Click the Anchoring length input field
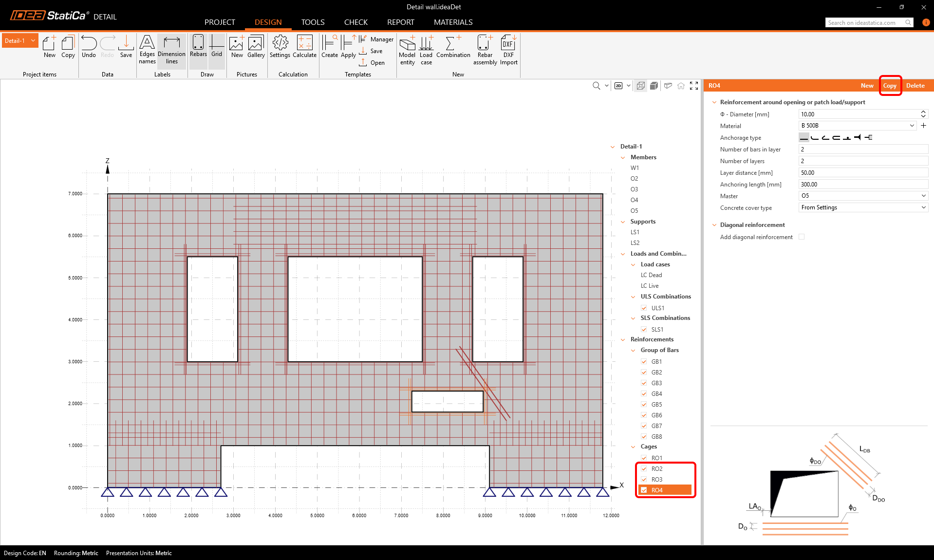The width and height of the screenshot is (934, 560). point(863,185)
